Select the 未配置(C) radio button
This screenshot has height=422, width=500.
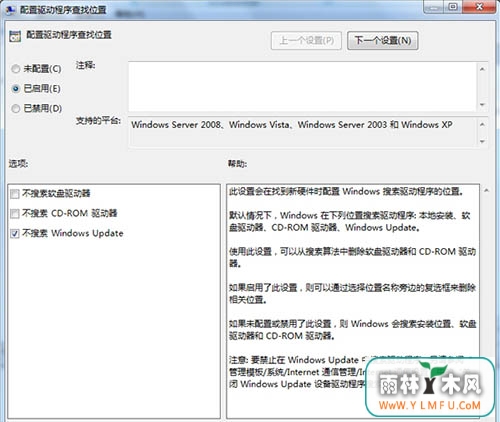(x=16, y=69)
